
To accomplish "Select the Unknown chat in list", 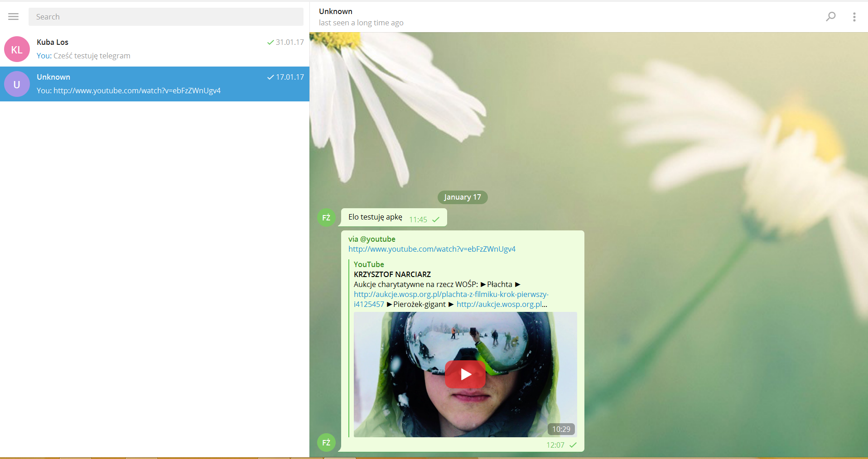I will click(154, 84).
